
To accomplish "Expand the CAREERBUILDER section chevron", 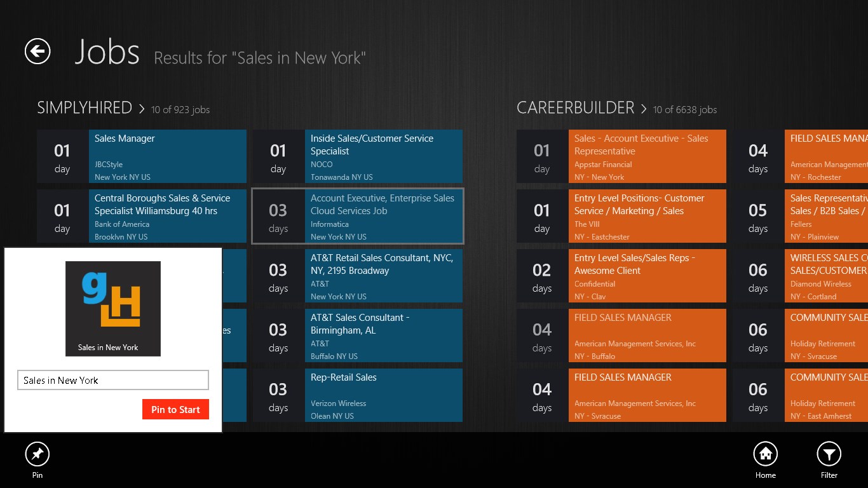I will (644, 109).
